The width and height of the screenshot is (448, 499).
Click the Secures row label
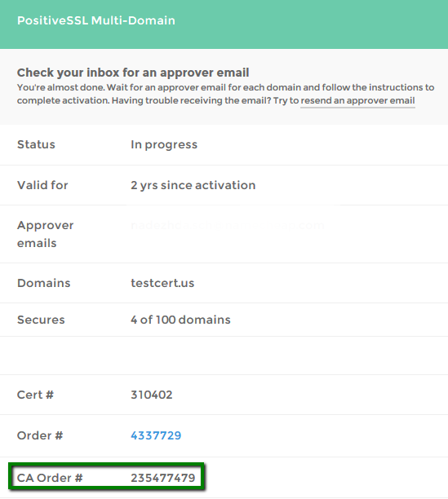[x=41, y=320]
